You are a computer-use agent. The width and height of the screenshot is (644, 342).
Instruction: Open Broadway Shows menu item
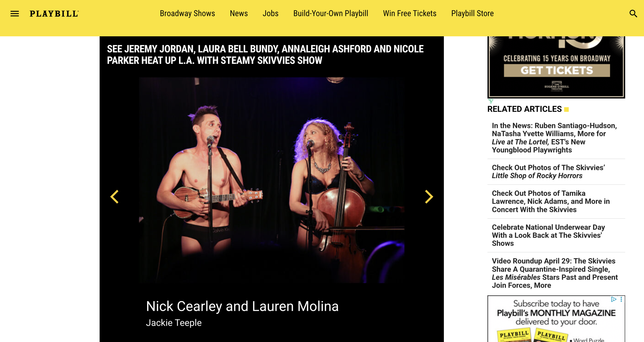pyautogui.click(x=187, y=13)
